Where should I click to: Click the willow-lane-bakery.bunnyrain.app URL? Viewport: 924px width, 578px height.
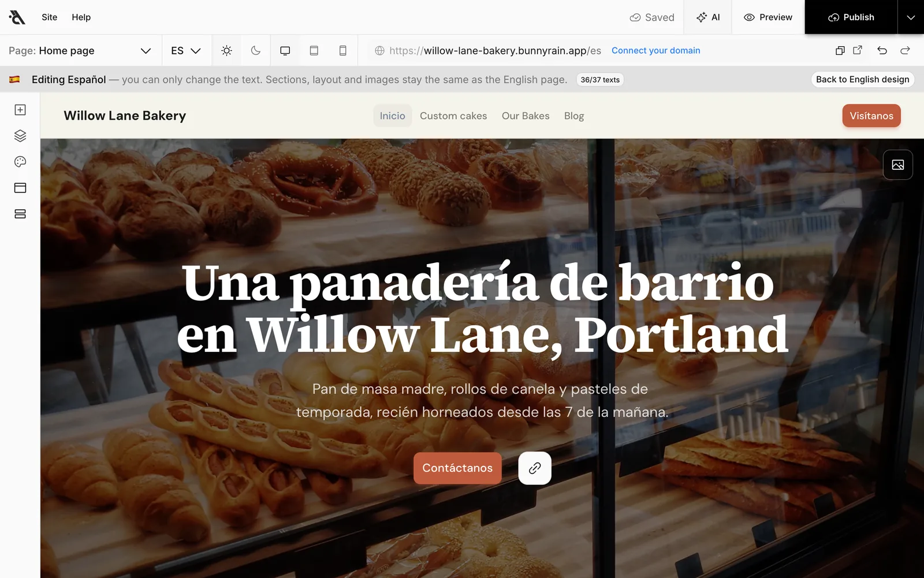click(495, 50)
